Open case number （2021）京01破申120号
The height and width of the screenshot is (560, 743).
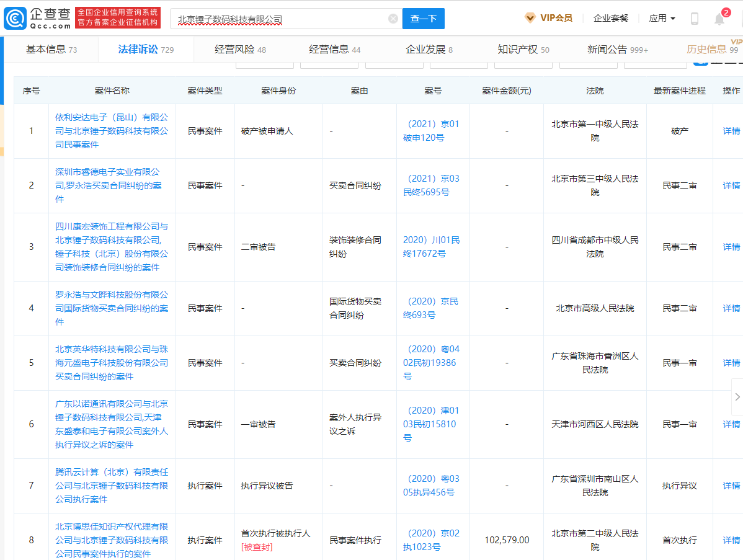coord(431,131)
